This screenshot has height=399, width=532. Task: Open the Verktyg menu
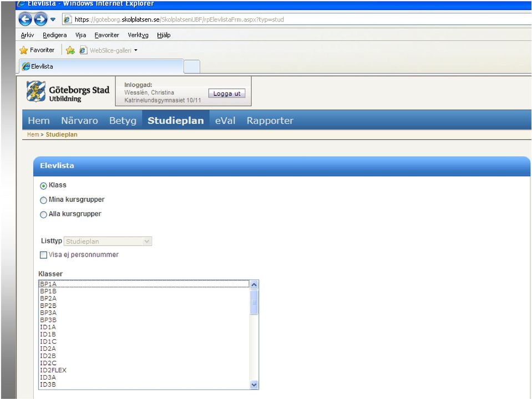tap(138, 35)
